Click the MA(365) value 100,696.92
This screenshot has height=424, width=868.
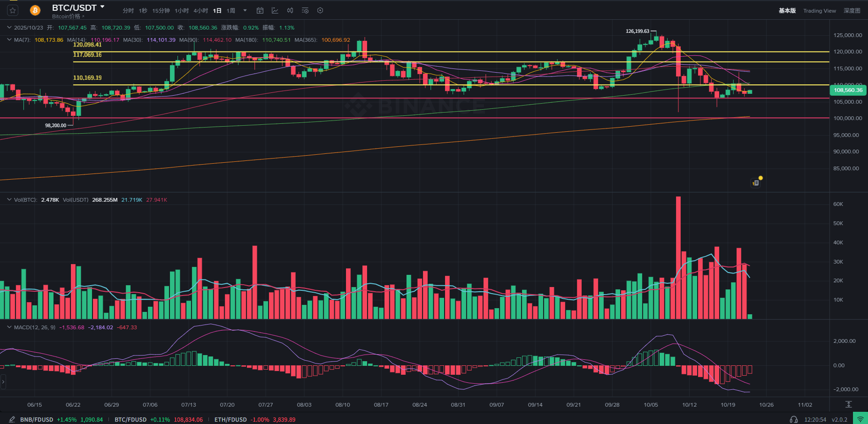click(336, 40)
